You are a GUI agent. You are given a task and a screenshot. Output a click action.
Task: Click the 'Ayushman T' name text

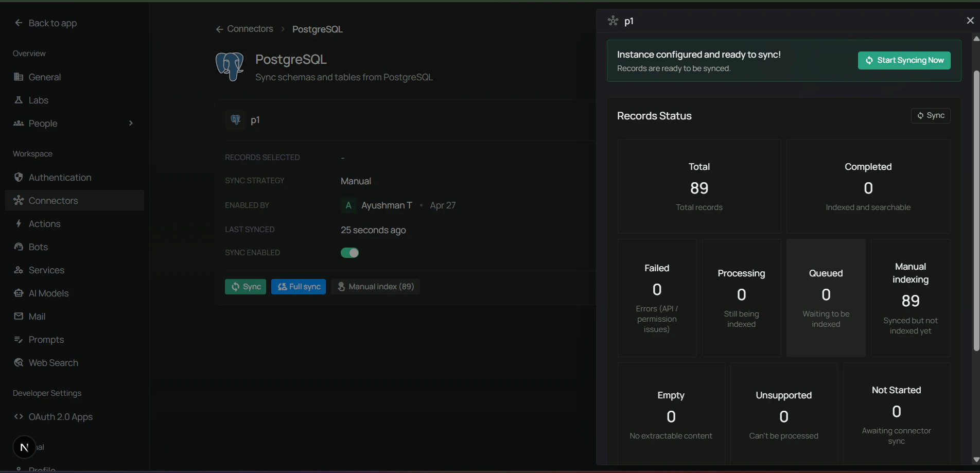click(x=387, y=205)
